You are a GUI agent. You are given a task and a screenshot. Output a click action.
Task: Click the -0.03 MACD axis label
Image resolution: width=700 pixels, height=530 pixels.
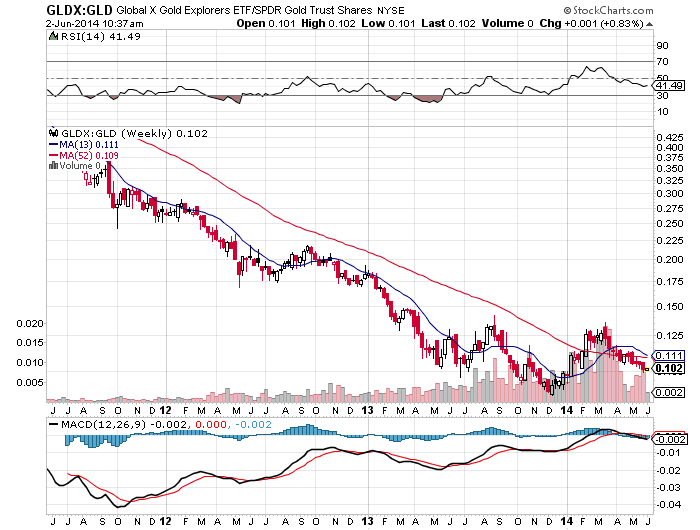coord(669,487)
